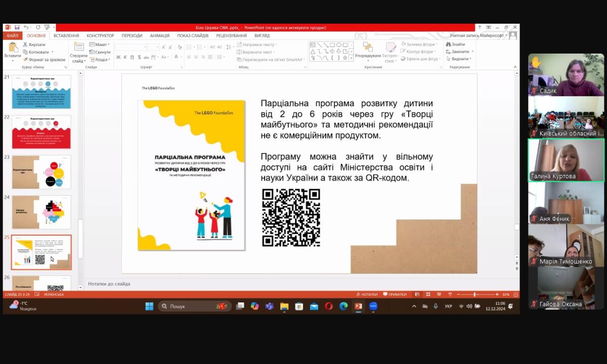Toggle Italic (К) formatting
The height and width of the screenshot is (364, 607).
(125, 57)
